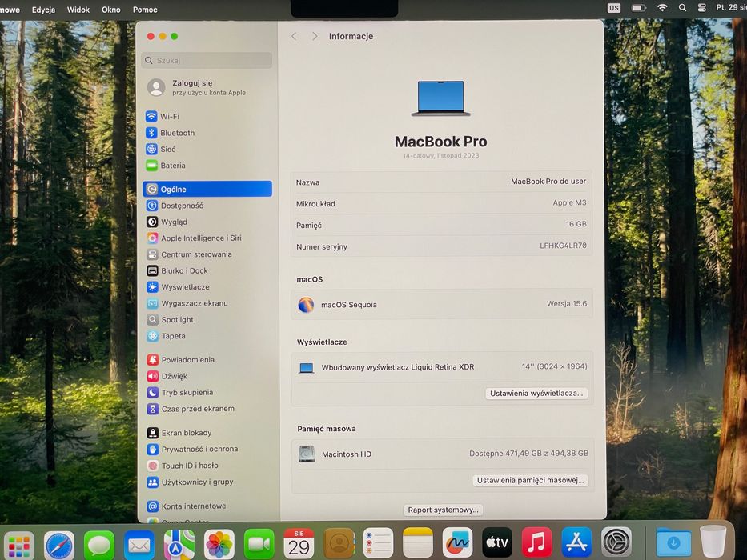Select Ogólne in the sidebar
Viewport: 747px width, 560px height.
[207, 189]
